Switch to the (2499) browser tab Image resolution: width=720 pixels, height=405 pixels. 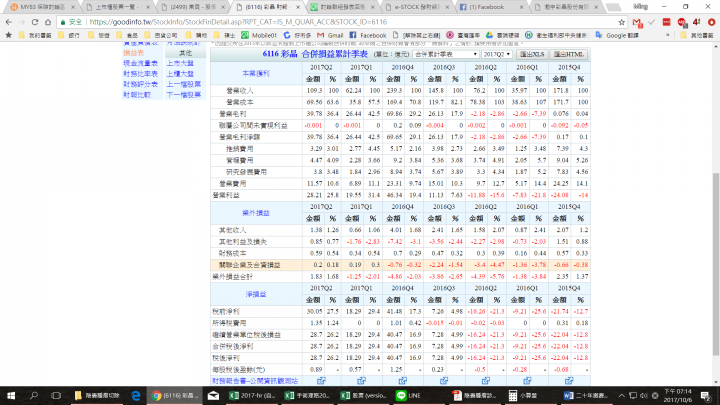click(x=192, y=7)
